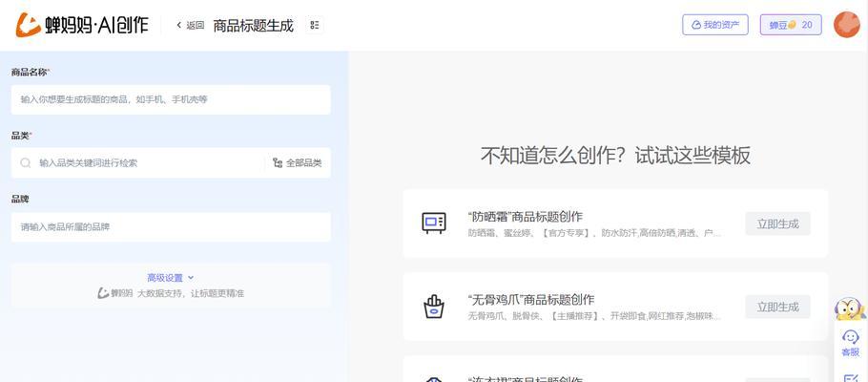Open the 全部品类 selector

pyautogui.click(x=298, y=163)
